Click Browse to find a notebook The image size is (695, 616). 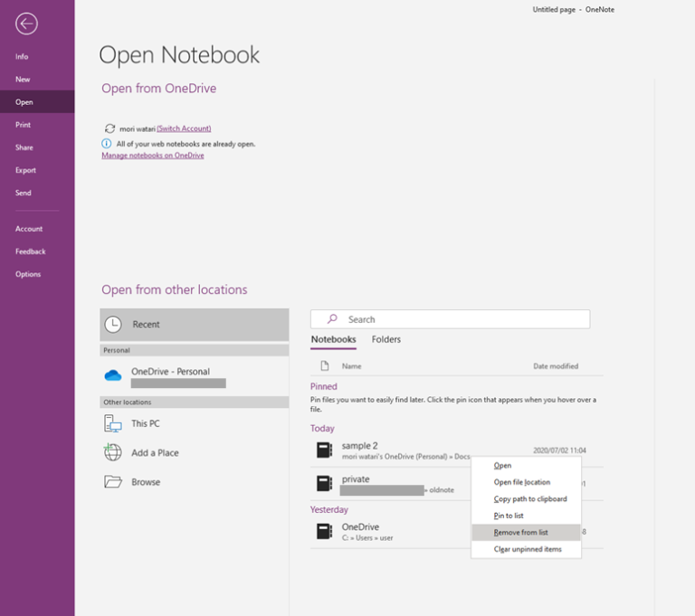click(x=195, y=482)
